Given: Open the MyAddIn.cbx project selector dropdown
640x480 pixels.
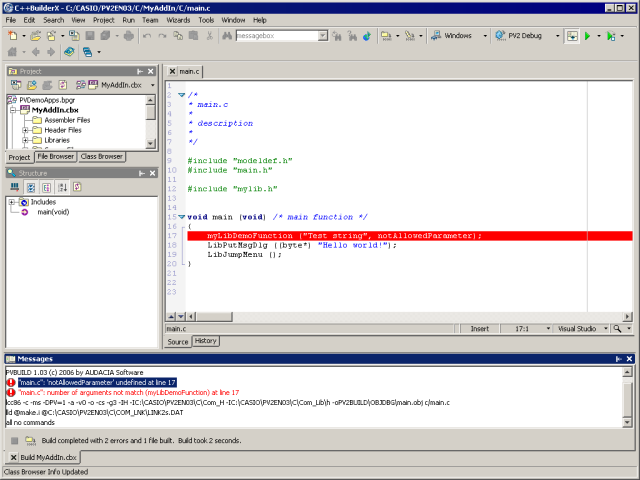Looking at the screenshot, I should [x=153, y=85].
